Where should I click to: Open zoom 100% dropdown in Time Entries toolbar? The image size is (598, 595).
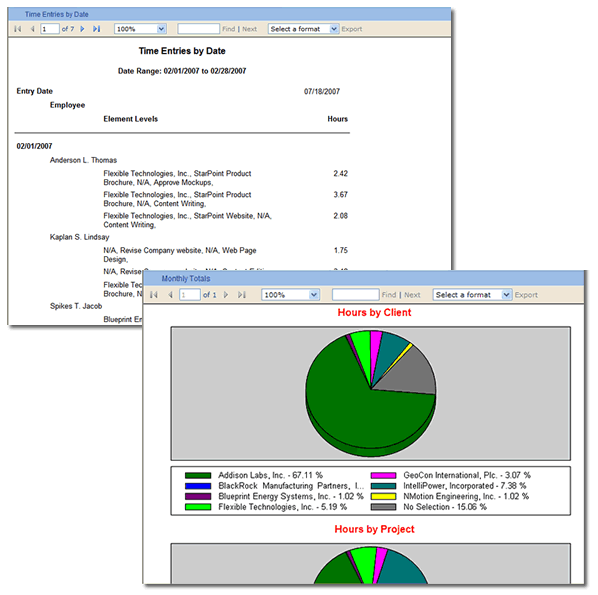tap(140, 29)
